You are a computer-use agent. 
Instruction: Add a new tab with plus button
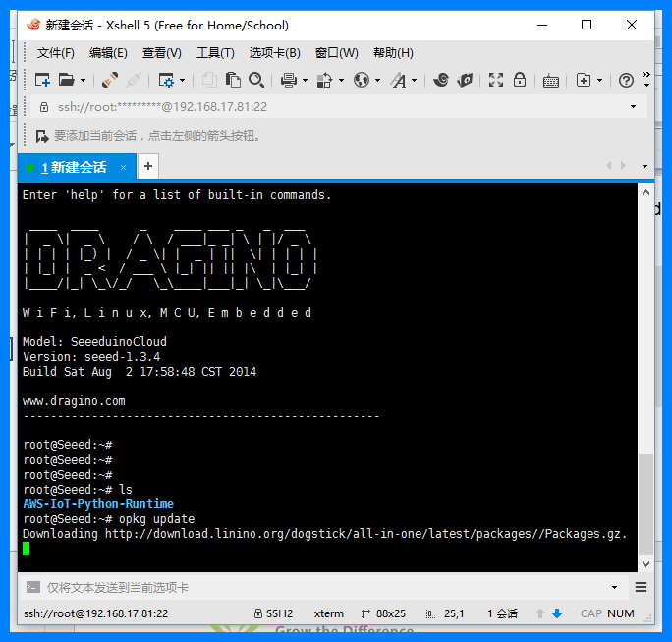point(148,166)
